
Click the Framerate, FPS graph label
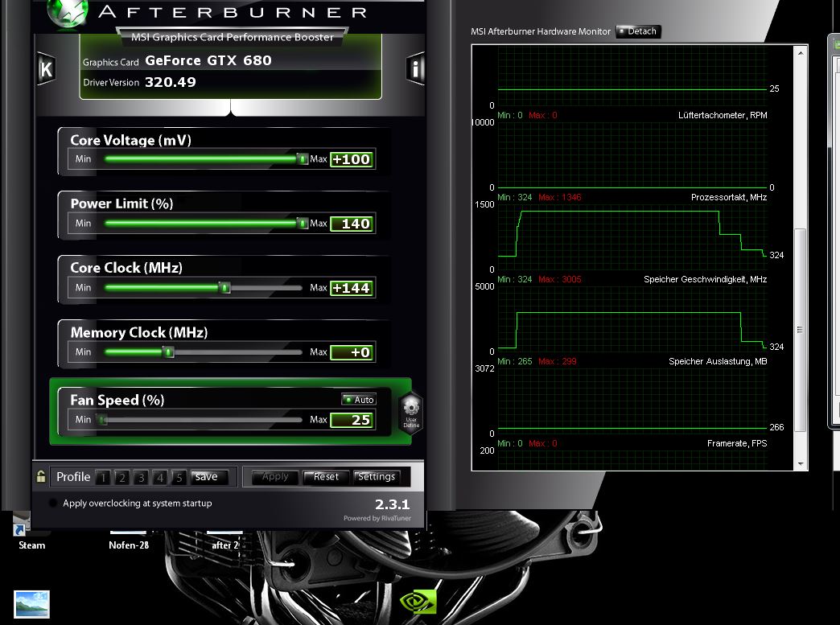pos(736,443)
